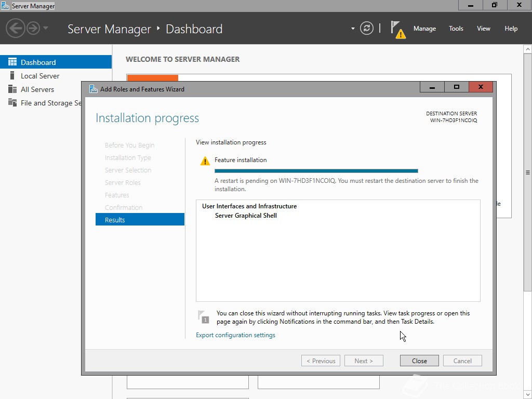Click the dashboard scroll up arrow
Screen dimensions: 532x399
click(x=528, y=49)
